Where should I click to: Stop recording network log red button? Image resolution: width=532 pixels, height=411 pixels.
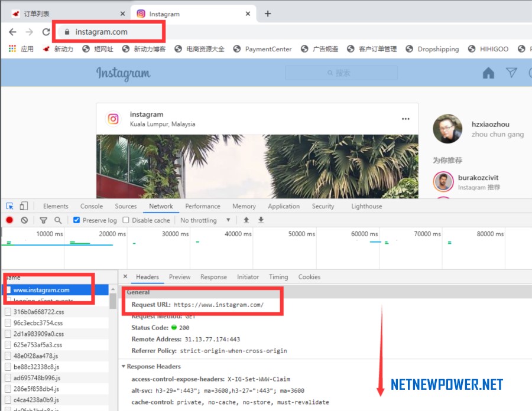(x=9, y=220)
